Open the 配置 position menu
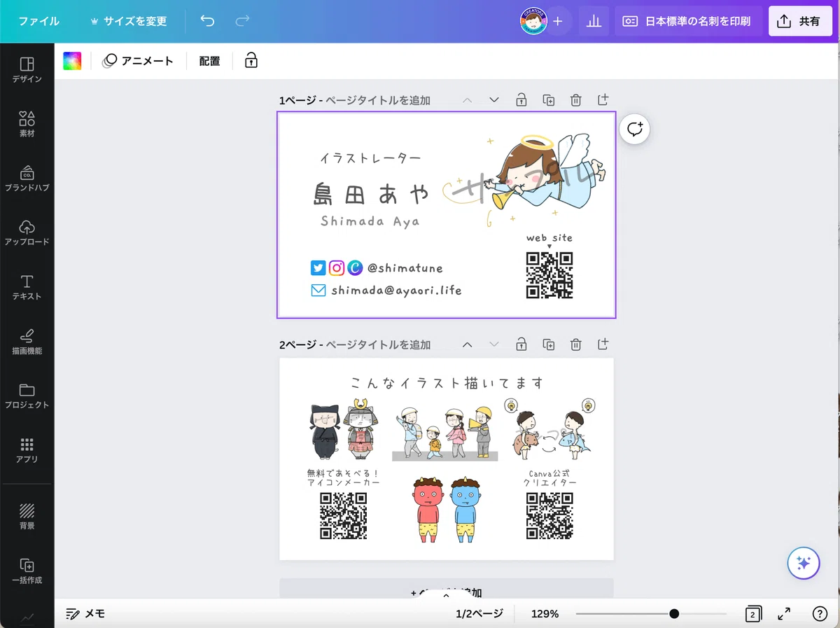Viewport: 840px width, 628px height. coord(209,61)
